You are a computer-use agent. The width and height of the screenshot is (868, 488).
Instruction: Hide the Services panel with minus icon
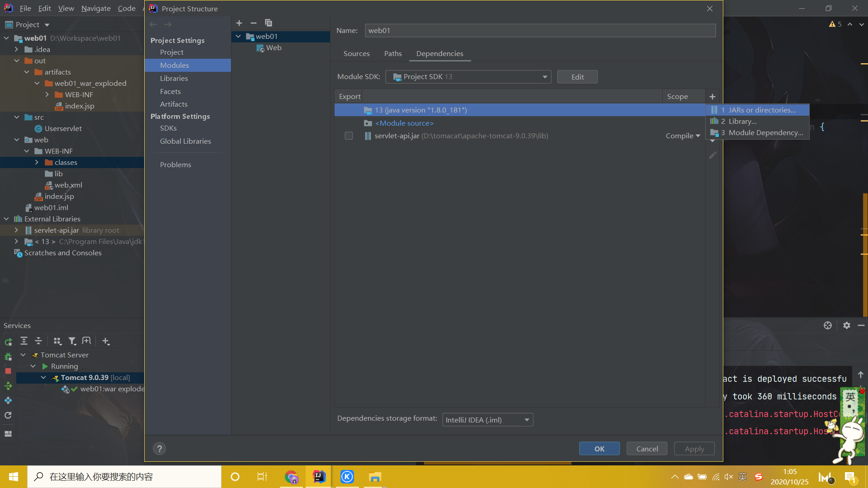[x=861, y=325]
